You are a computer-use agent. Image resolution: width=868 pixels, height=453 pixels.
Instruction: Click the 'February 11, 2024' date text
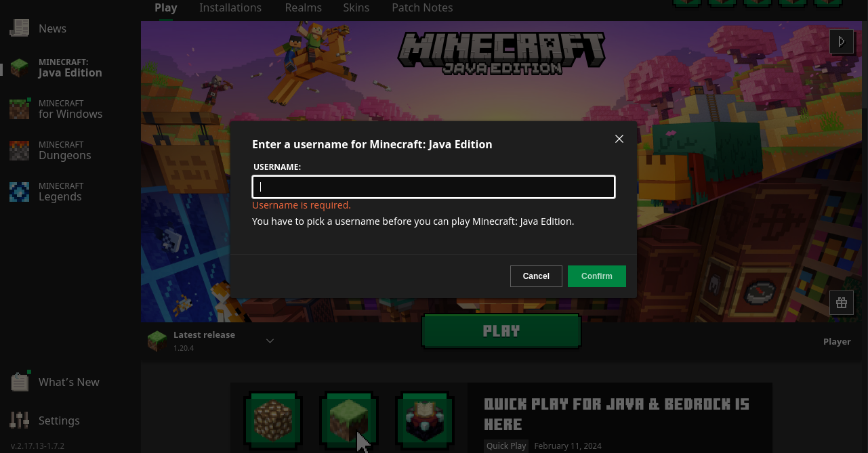(568, 446)
